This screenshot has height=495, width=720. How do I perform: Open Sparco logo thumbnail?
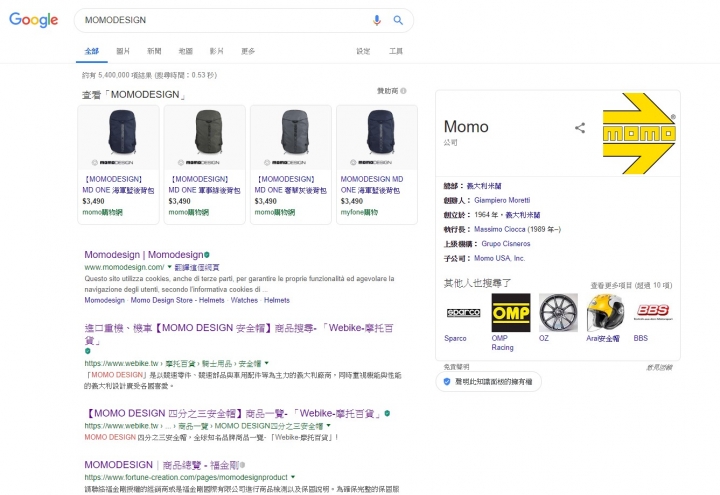pos(463,313)
